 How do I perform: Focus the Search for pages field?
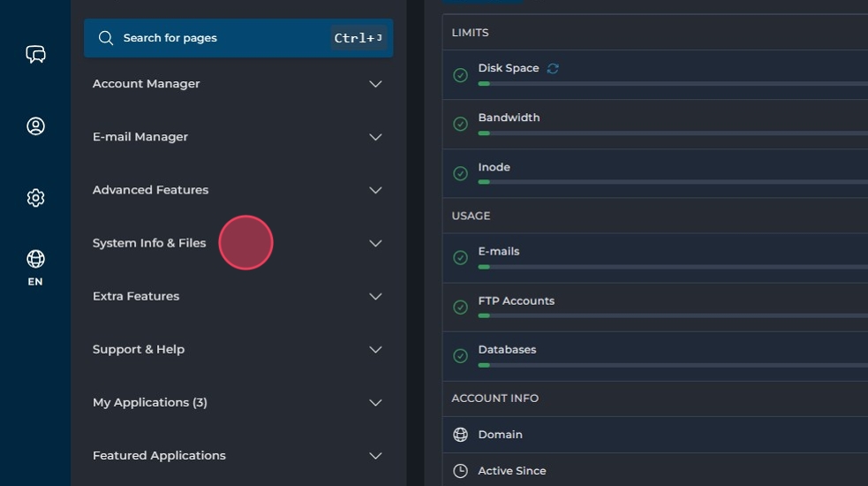[x=221, y=38]
